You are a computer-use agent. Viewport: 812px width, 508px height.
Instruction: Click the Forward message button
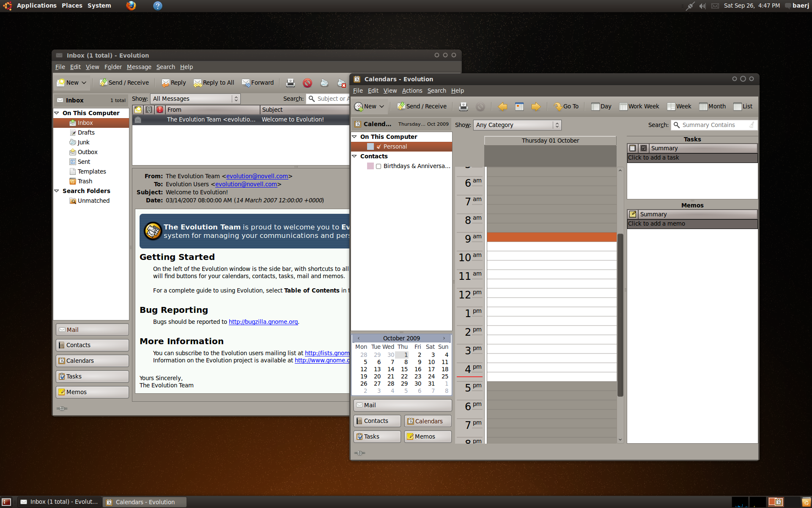[258, 83]
